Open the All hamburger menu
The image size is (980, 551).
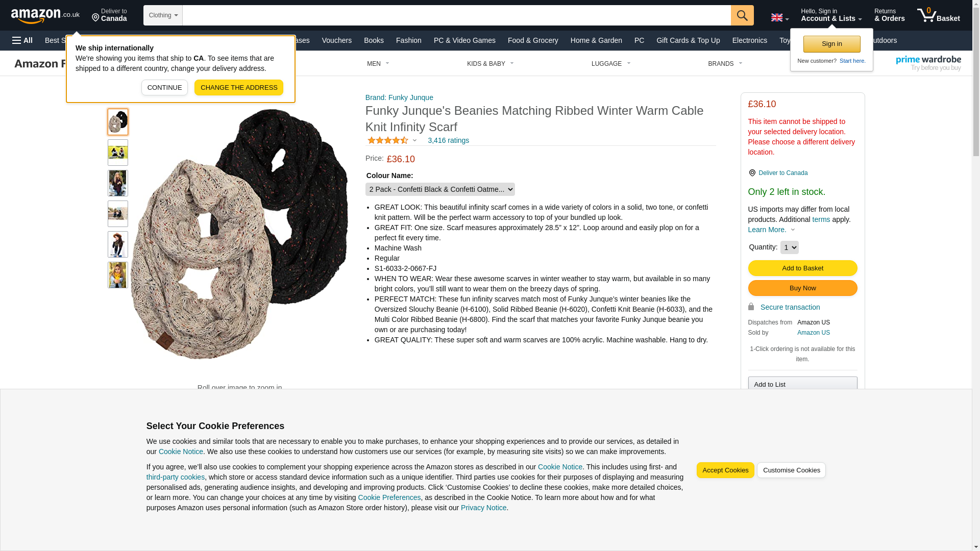click(x=22, y=40)
